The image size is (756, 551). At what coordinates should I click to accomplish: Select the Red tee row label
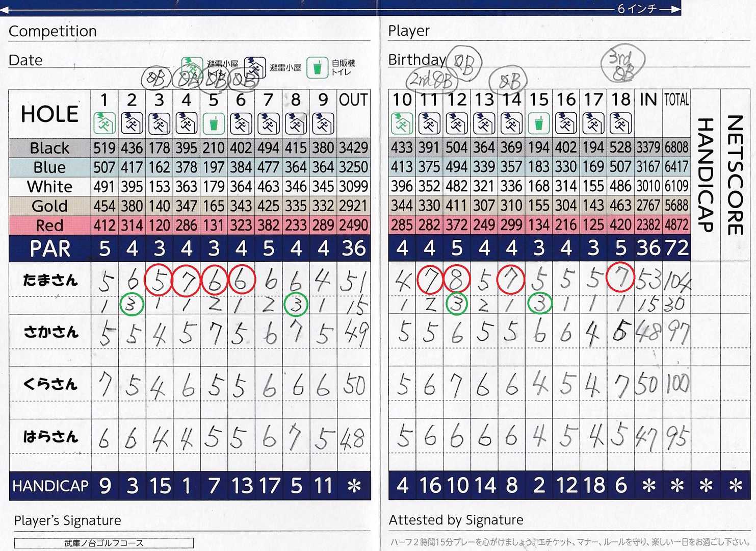coord(49,226)
